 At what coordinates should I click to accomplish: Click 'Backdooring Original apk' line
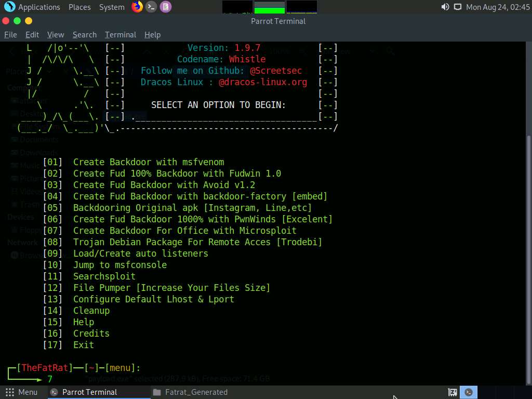192,208
